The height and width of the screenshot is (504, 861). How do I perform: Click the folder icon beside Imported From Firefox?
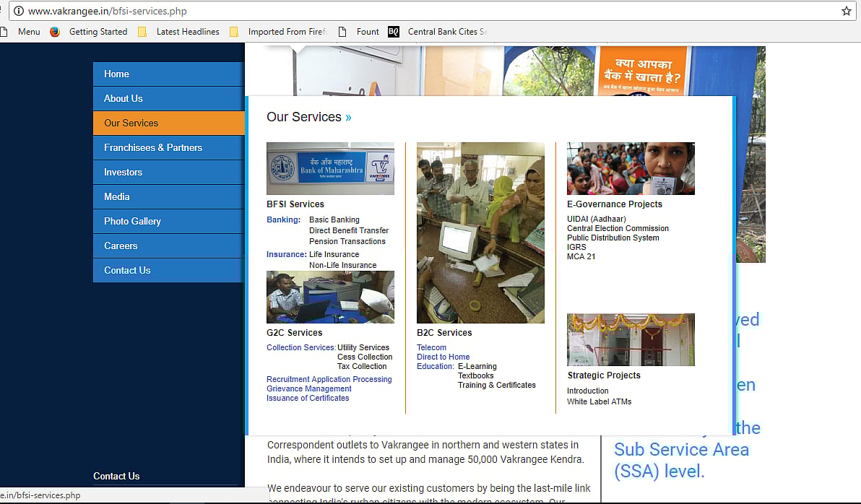(233, 31)
